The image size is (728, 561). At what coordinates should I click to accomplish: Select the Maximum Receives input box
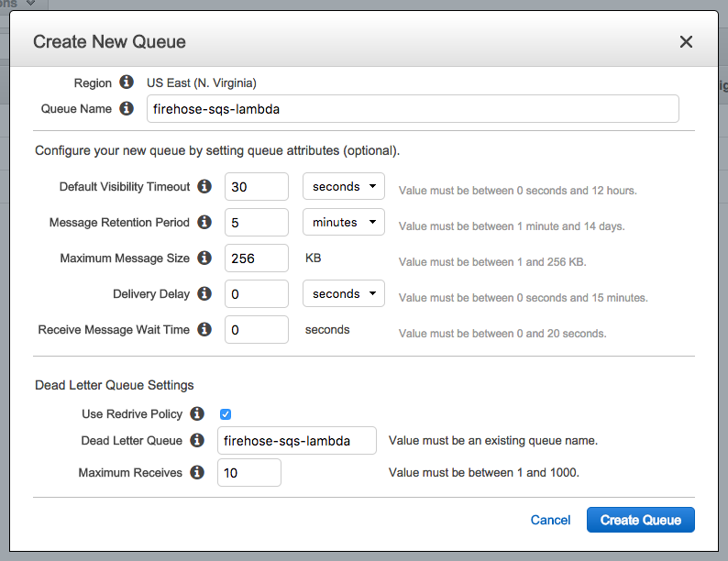pyautogui.click(x=248, y=472)
